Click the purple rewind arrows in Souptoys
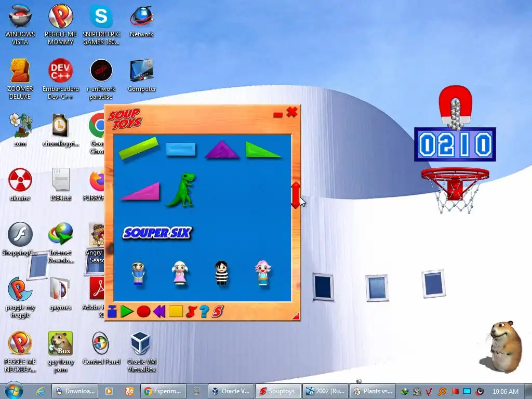 [159, 312]
